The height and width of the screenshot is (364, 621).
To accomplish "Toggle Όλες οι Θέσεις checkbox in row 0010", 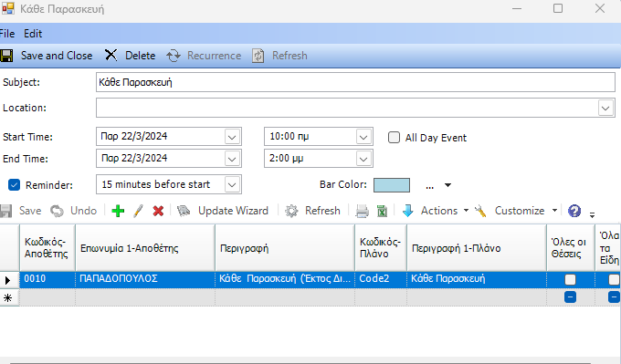I will click(570, 280).
